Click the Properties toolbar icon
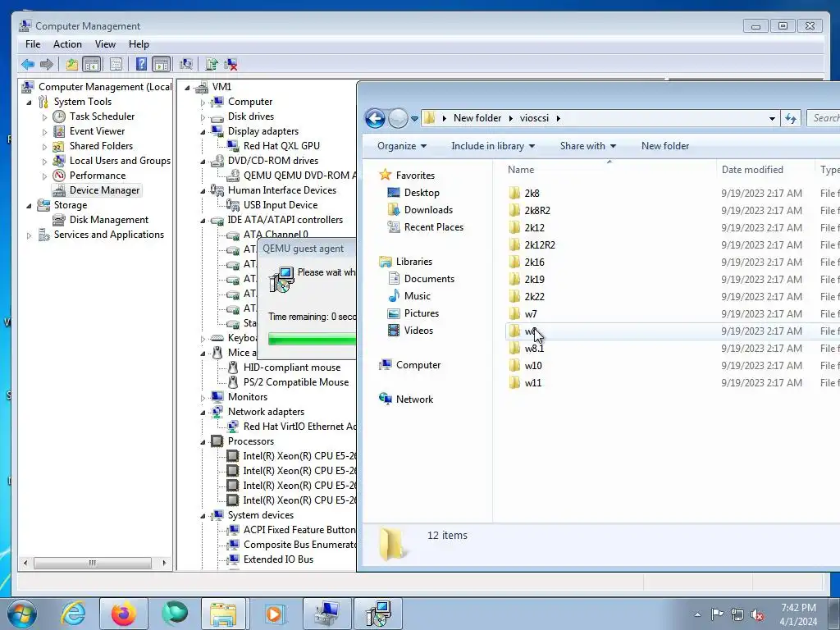The width and height of the screenshot is (840, 630). pos(116,65)
